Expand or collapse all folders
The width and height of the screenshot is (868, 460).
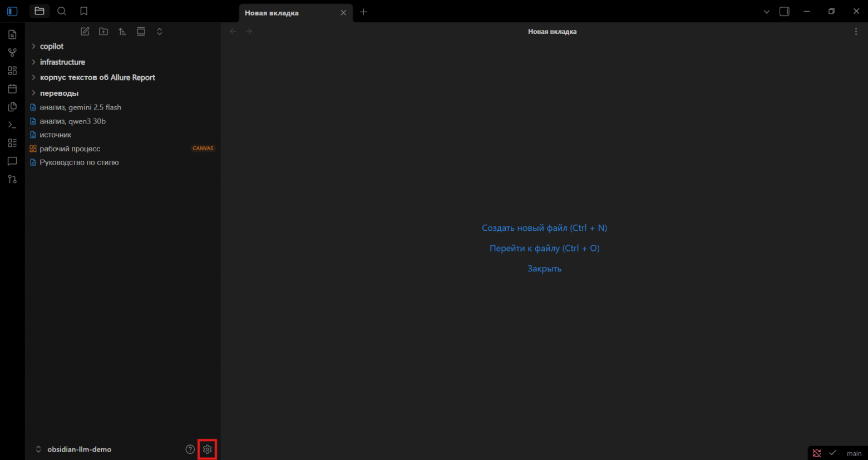[x=160, y=32]
